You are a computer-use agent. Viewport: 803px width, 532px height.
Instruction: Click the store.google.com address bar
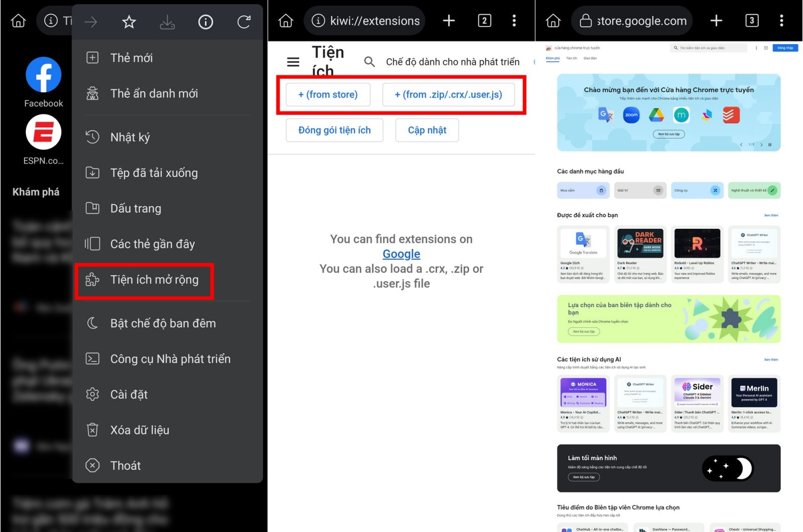[x=632, y=21]
